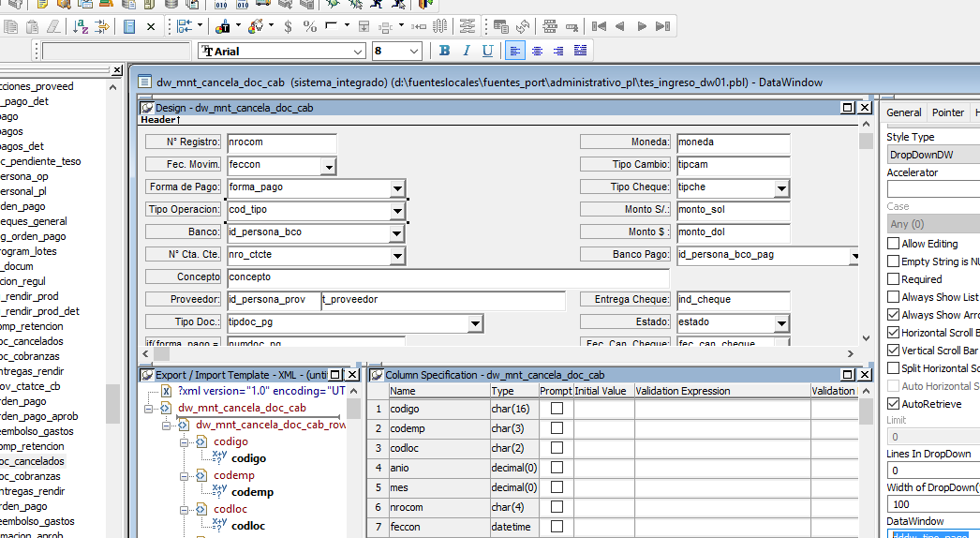The height and width of the screenshot is (538, 980).
Task: Open the Arial font name dropdown
Action: 358,52
